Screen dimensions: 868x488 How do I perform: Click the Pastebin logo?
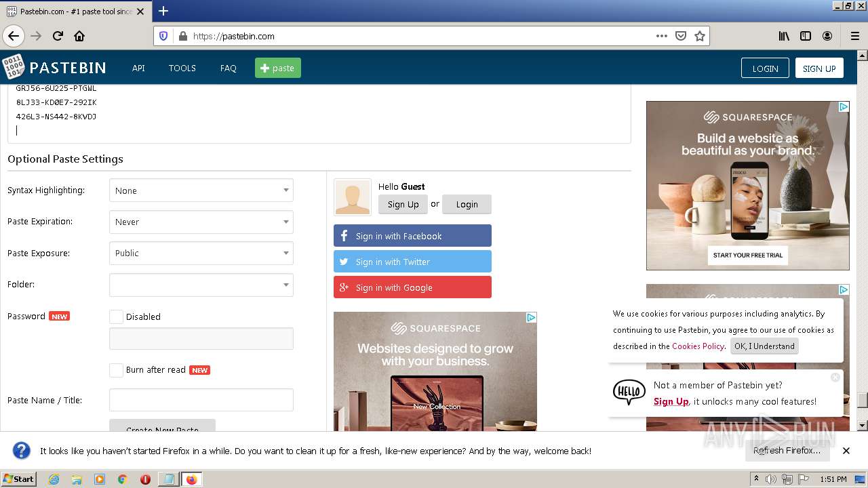click(x=54, y=68)
